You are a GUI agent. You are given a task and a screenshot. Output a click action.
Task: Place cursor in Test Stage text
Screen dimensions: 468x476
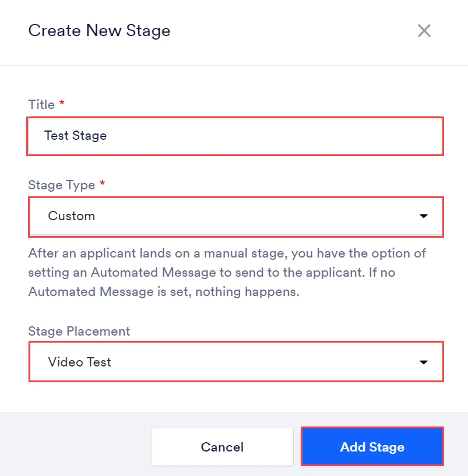(75, 136)
